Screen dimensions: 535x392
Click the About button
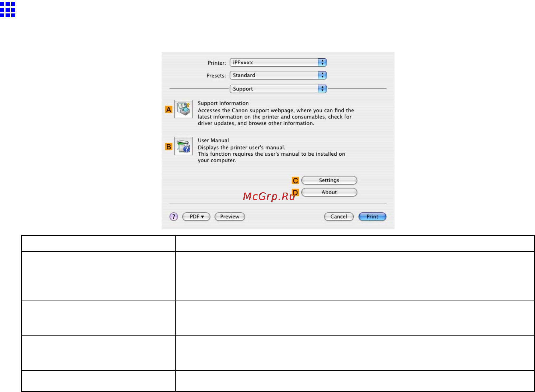click(x=329, y=192)
